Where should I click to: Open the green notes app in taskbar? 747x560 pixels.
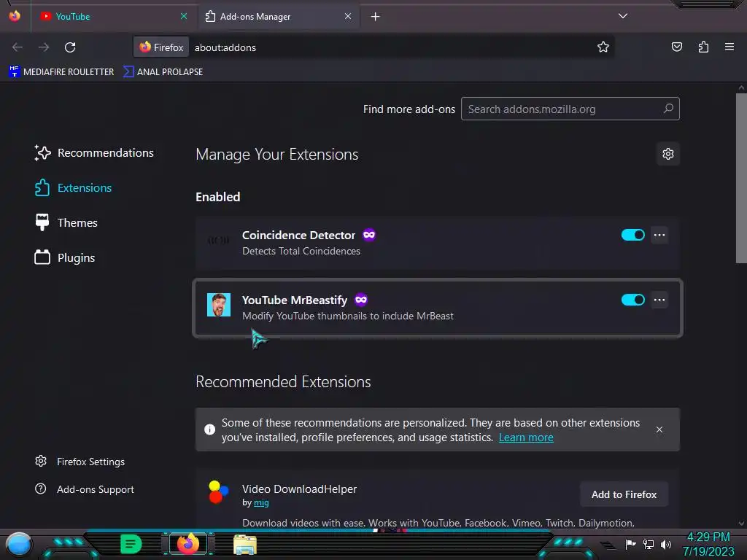tap(131, 544)
